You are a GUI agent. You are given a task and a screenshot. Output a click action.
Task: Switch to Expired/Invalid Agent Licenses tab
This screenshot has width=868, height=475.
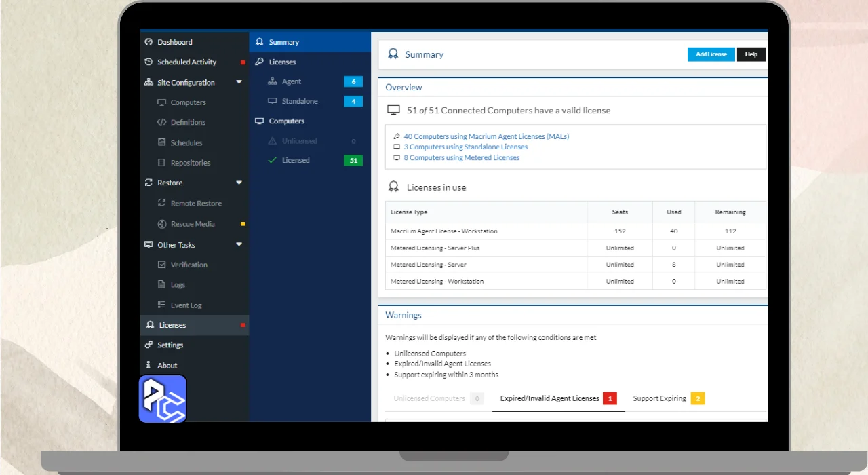click(x=550, y=398)
